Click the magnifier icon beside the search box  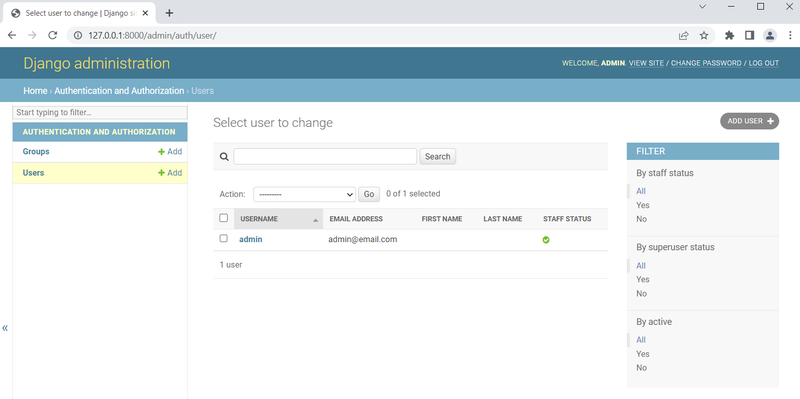tap(224, 157)
